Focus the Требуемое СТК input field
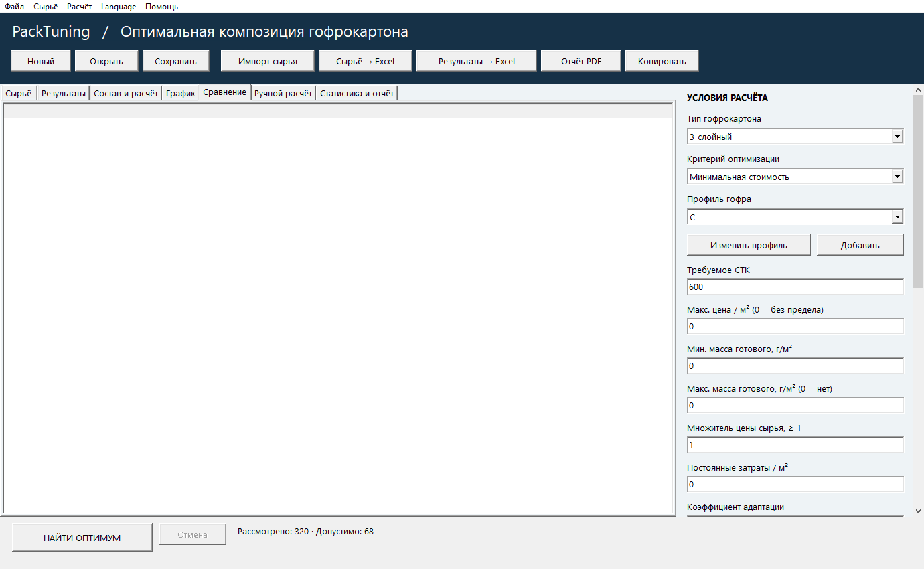The image size is (924, 569). 795,287
